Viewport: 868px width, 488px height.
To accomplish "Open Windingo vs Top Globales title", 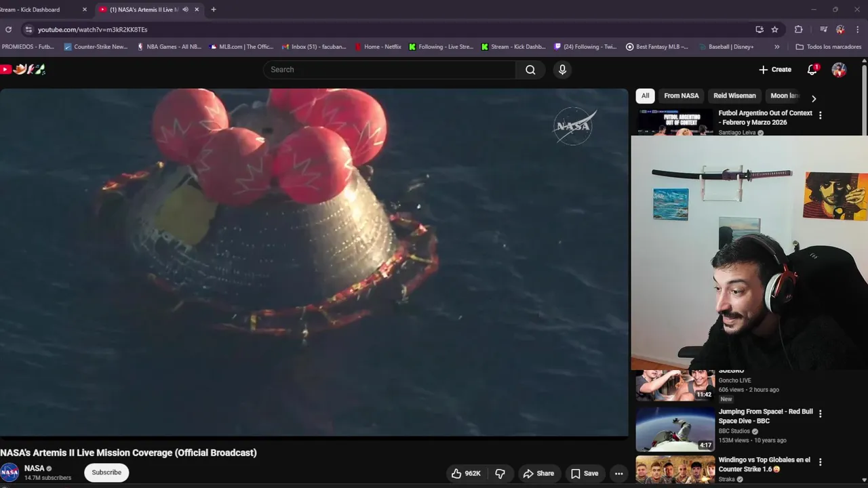I will pyautogui.click(x=764, y=464).
